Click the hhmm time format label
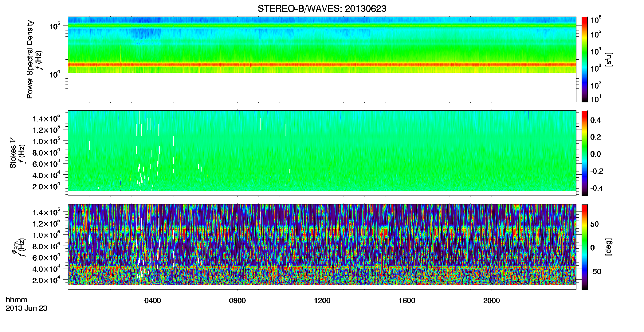The width and height of the screenshot is (644, 332). click(x=17, y=300)
